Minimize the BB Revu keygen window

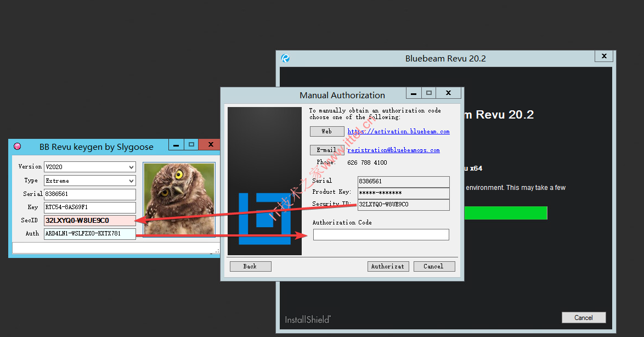point(176,145)
